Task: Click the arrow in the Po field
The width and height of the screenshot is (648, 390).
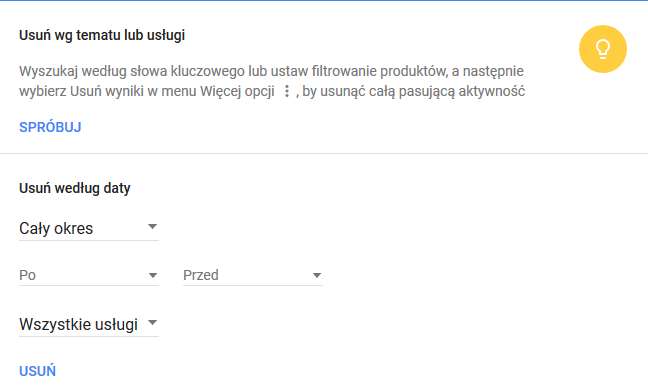Action: [x=152, y=276]
